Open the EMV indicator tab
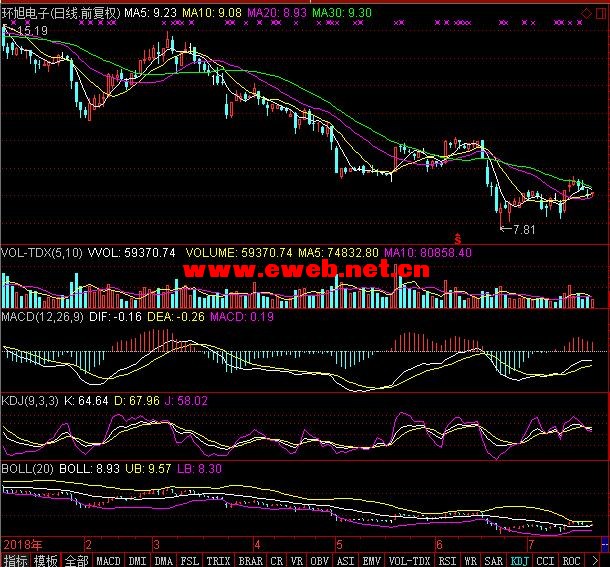The image size is (610, 567). pyautogui.click(x=372, y=561)
